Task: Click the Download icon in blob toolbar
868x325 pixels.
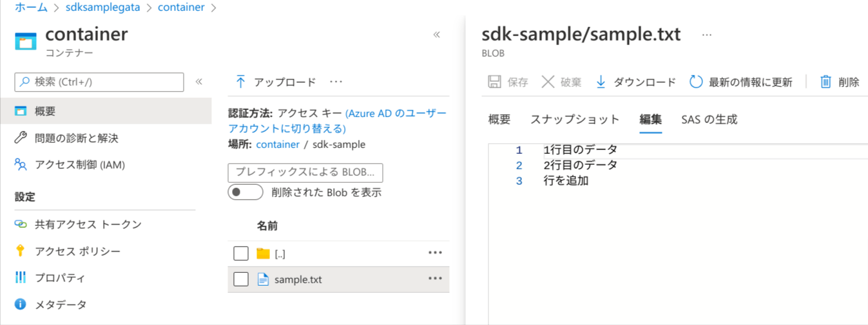Action: (601, 82)
